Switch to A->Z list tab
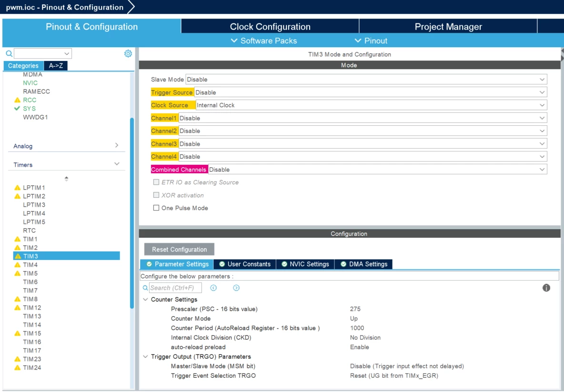The width and height of the screenshot is (564, 392). click(56, 66)
